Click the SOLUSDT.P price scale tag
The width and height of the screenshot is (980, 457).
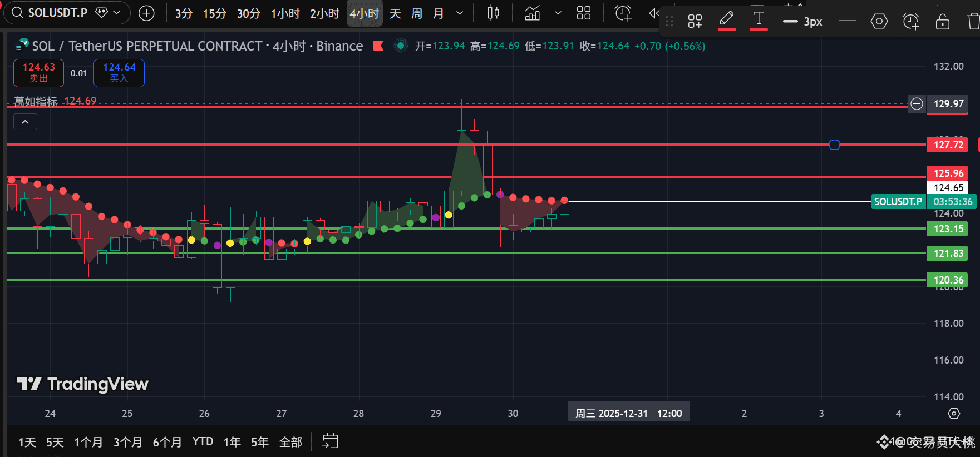point(898,201)
